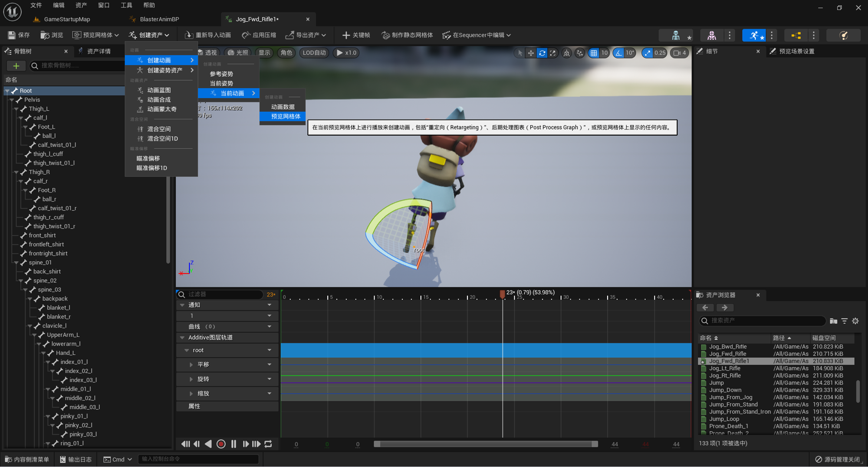This screenshot has height=467, width=868.
Task: Open the Content Drawer (内容侧滑菜单)
Action: pos(27,460)
